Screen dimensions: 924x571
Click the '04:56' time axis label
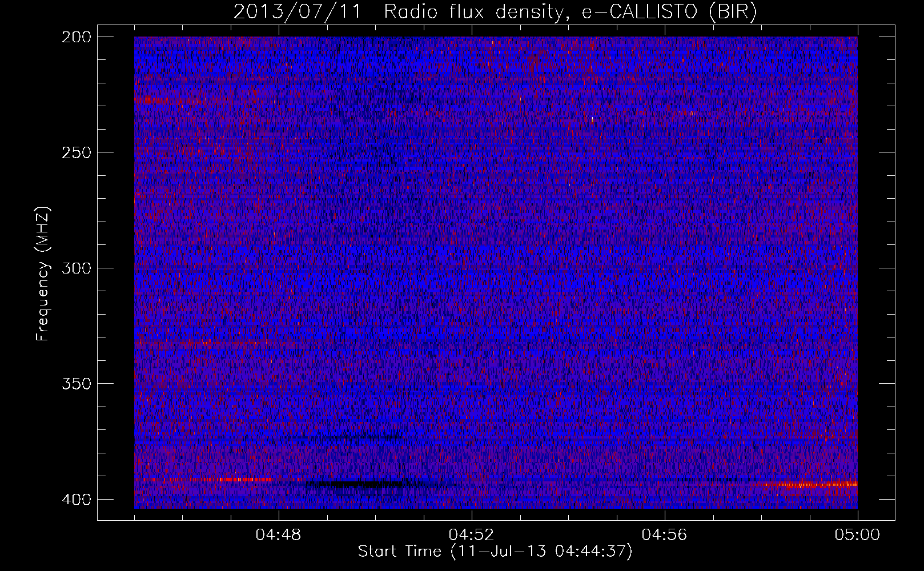[x=665, y=535]
